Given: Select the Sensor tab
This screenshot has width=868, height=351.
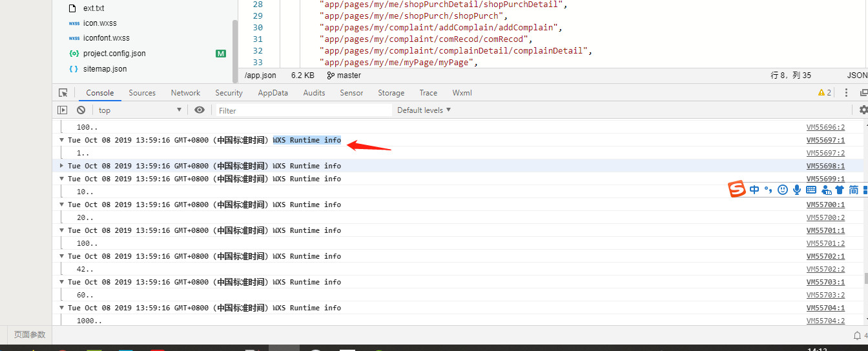Looking at the screenshot, I should tap(351, 93).
